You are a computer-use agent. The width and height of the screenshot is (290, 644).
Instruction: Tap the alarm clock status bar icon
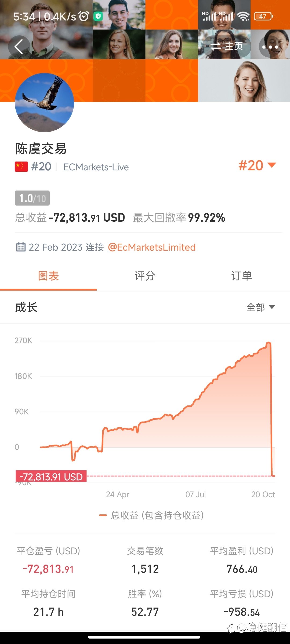[x=84, y=16]
